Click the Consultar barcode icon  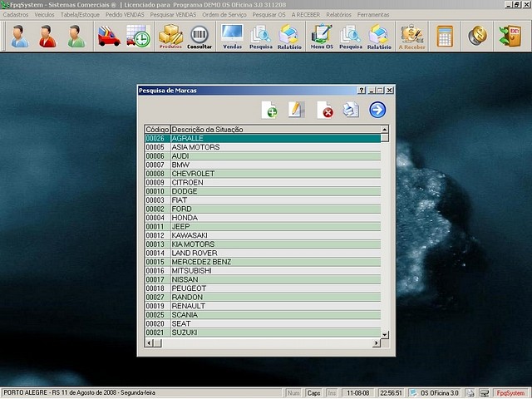click(199, 37)
